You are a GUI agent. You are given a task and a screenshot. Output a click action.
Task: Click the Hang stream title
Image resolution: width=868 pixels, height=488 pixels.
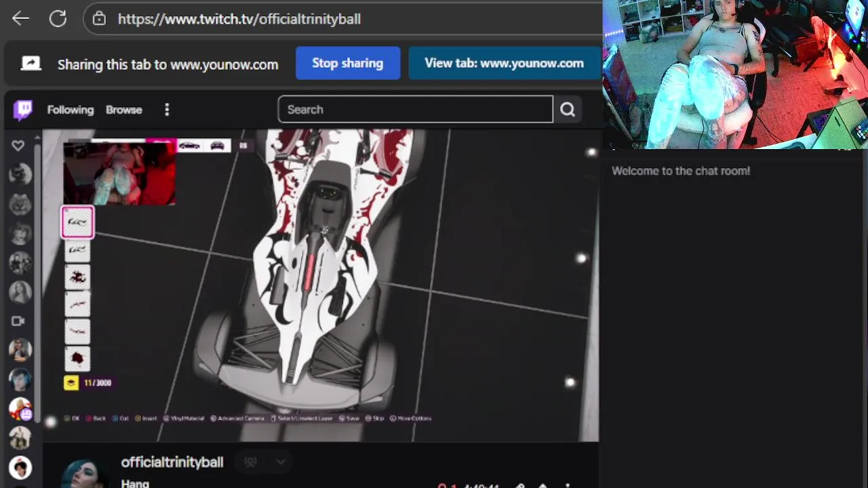point(135,483)
